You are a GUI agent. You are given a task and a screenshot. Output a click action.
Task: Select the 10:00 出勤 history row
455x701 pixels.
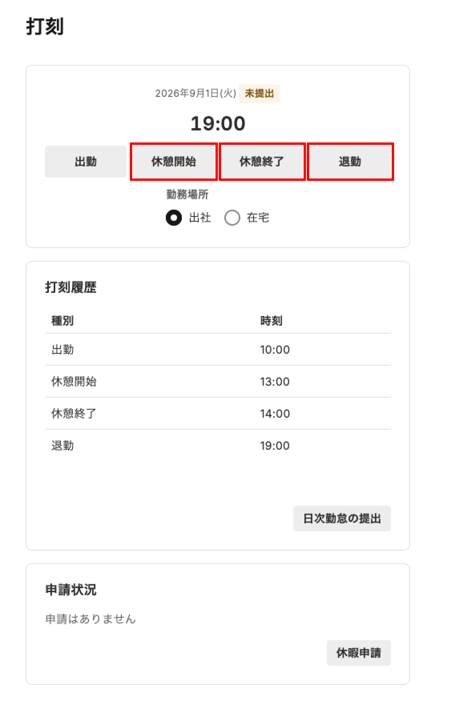[x=218, y=350]
